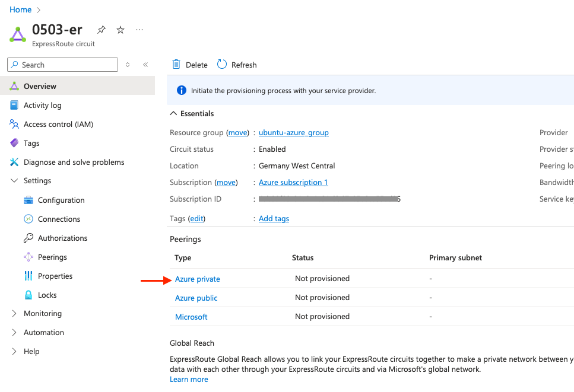574x392 pixels.
Task: Click Add tags link
Action: click(274, 219)
